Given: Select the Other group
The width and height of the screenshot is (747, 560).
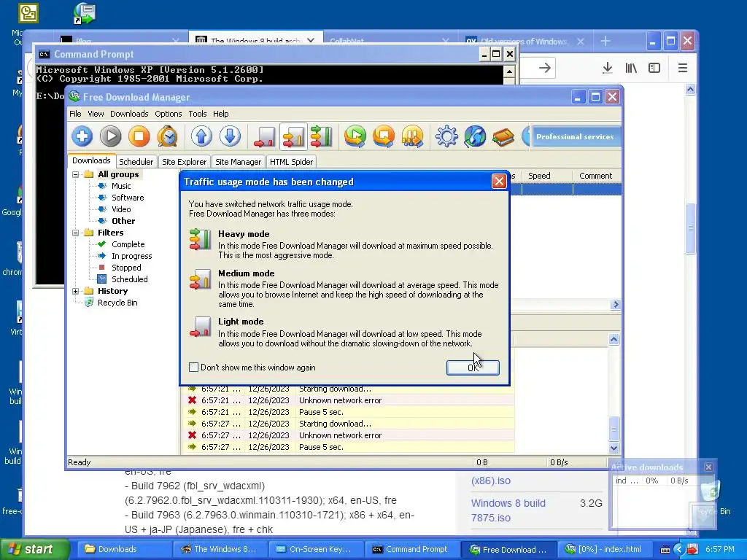Looking at the screenshot, I should tap(123, 221).
